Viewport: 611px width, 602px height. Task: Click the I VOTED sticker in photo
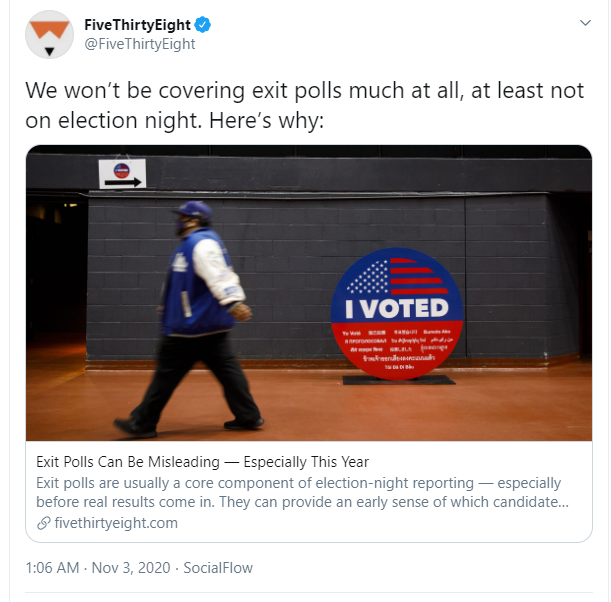pyautogui.click(x=397, y=314)
